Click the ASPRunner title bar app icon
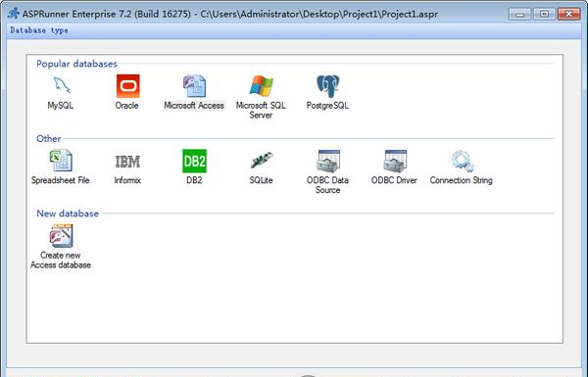Image resolution: width=588 pixels, height=377 pixels. [14, 14]
